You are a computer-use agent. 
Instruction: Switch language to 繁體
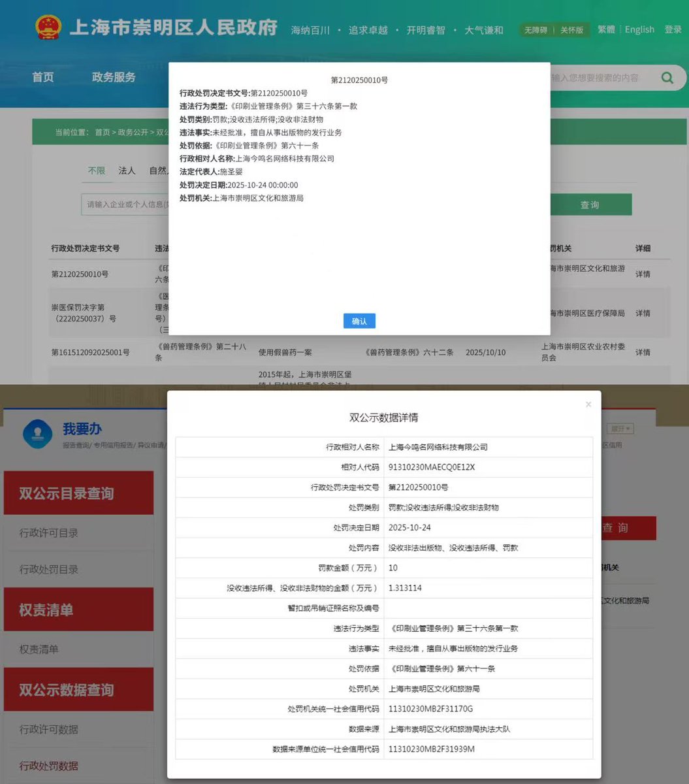606,29
